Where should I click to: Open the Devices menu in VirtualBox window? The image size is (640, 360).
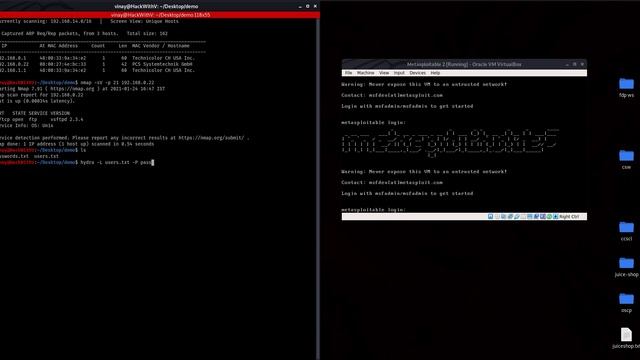[x=417, y=73]
